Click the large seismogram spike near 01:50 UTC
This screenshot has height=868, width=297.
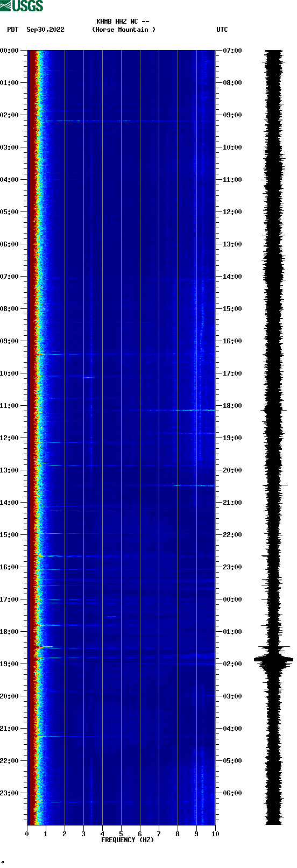tap(274, 659)
